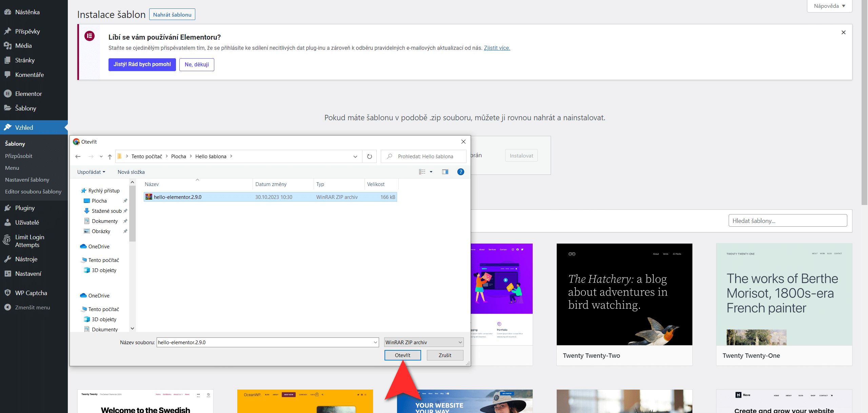Open Elementor in the WordPress sidebar
Image resolution: width=868 pixels, height=413 pixels.
[28, 94]
